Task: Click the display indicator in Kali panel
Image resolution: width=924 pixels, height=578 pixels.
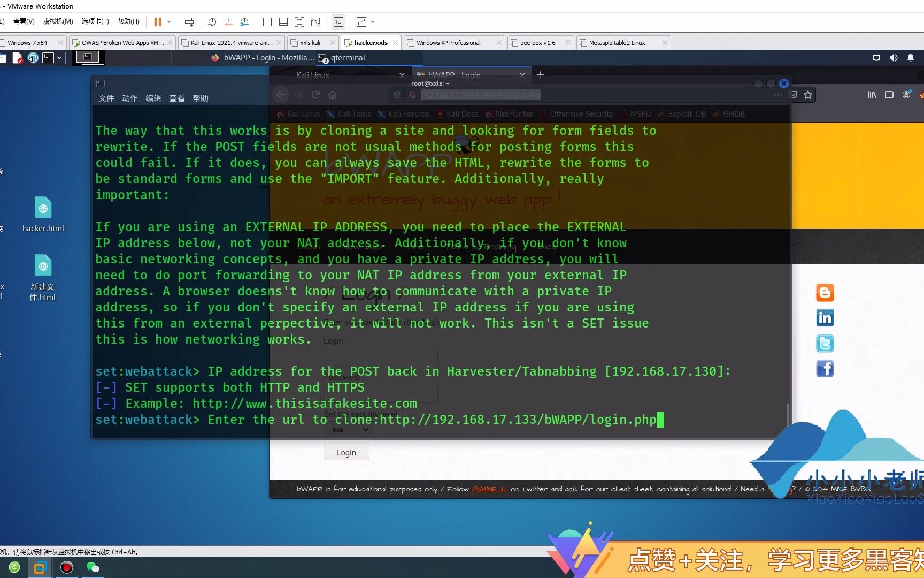Action: pyautogui.click(x=876, y=58)
